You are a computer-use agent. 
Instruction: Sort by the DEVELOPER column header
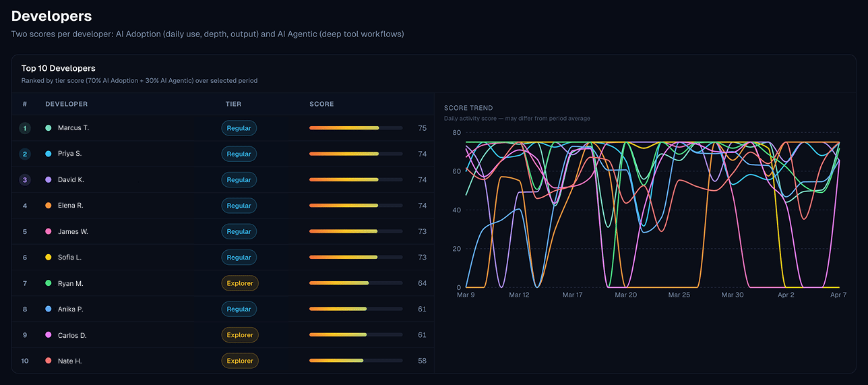pos(66,104)
